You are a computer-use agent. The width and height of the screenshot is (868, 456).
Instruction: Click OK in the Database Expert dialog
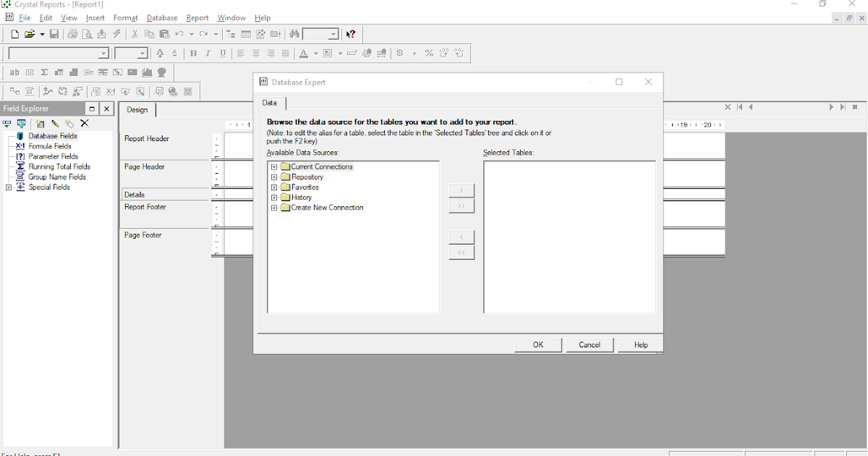(537, 345)
